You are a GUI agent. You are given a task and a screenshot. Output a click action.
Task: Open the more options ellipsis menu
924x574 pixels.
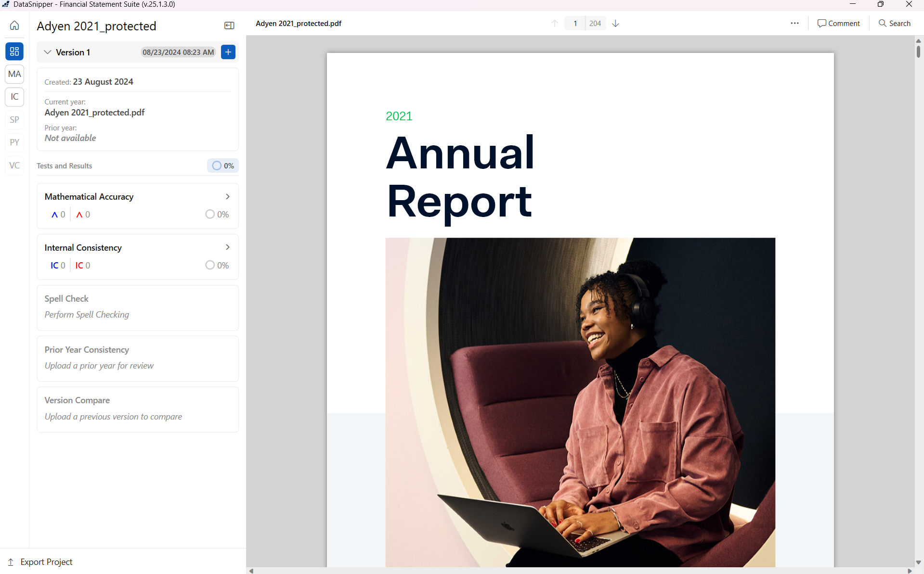(x=794, y=23)
